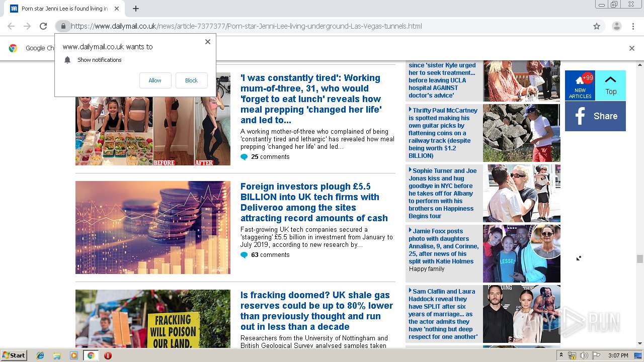Open the taskbar file explorer folder
This screenshot has height=362, width=644.
tap(57, 355)
